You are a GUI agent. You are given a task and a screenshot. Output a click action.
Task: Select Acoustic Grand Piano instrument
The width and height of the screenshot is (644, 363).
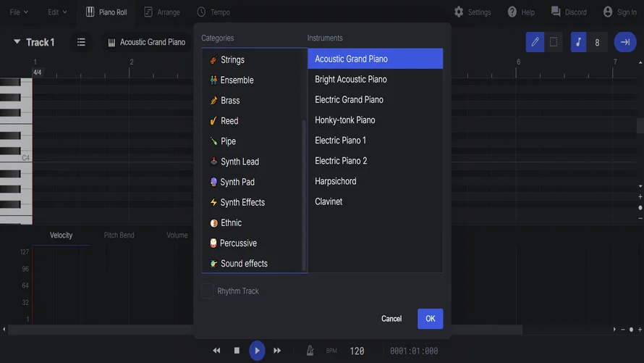(375, 59)
